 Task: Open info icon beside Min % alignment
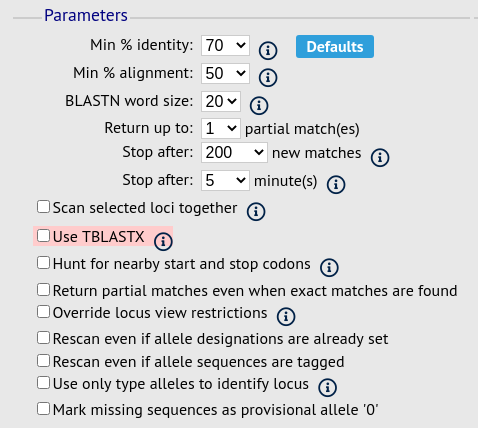268,78
